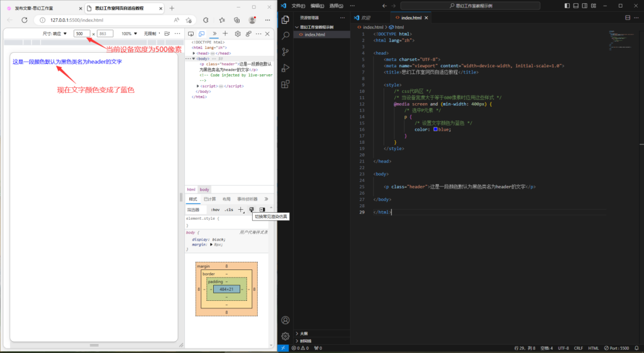
Task: Open the Extensions view in VS Code
Action: coord(286,84)
